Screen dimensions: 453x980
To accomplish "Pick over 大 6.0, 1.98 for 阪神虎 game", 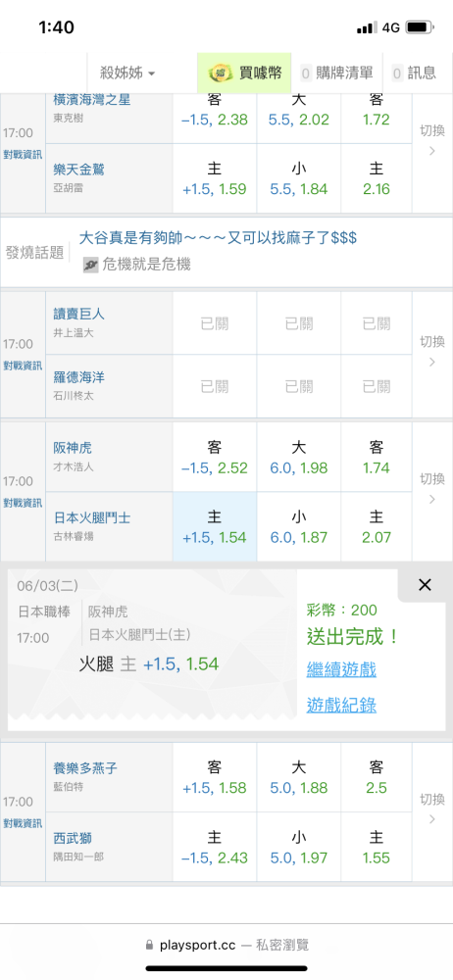I will (x=298, y=458).
